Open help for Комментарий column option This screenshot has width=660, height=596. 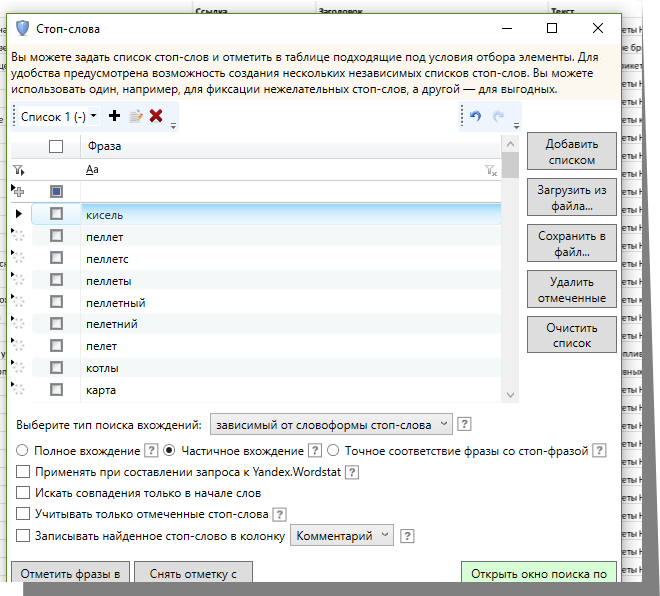point(407,536)
